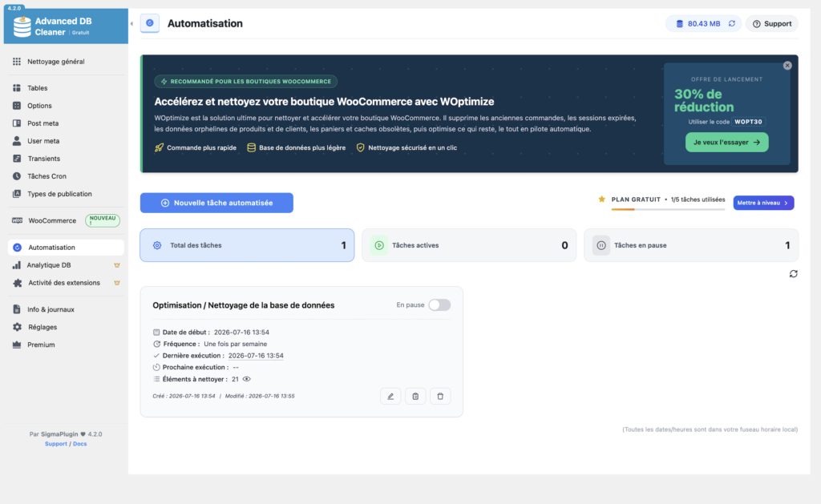This screenshot has width=821, height=504.
Task: Click the SigmaPlugin author name
Action: tap(59, 434)
